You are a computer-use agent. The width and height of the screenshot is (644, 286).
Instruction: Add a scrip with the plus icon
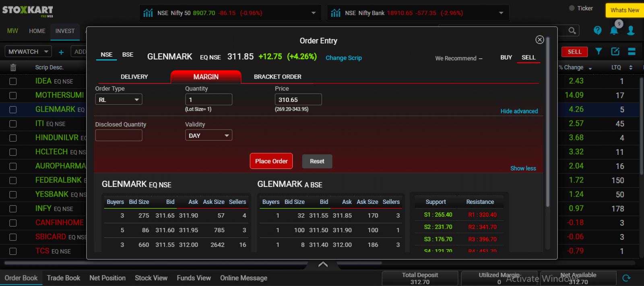pyautogui.click(x=61, y=52)
